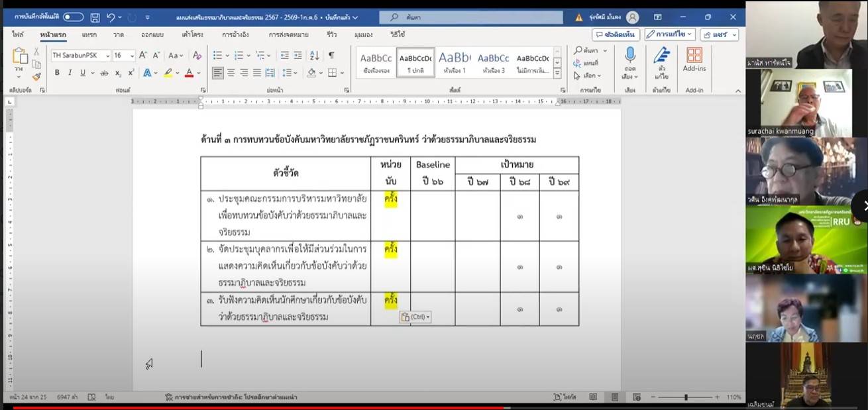Viewport: 868px width, 410px height.
Task: Click the Paste Options (Ctrl) button
Action: click(415, 317)
